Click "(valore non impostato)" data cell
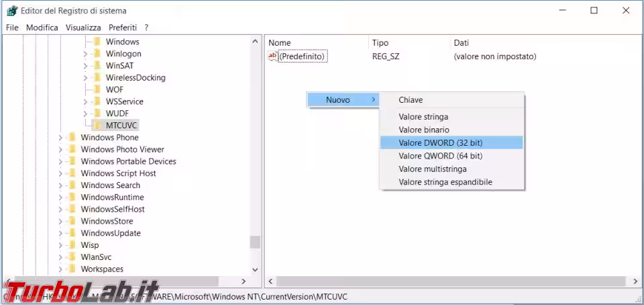Viewport: 644px width, 305px height. click(x=495, y=56)
